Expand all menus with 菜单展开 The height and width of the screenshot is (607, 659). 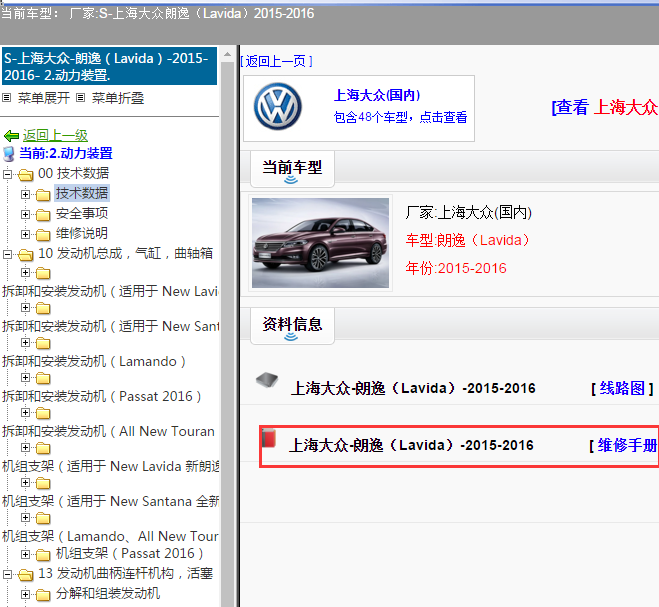pos(44,98)
